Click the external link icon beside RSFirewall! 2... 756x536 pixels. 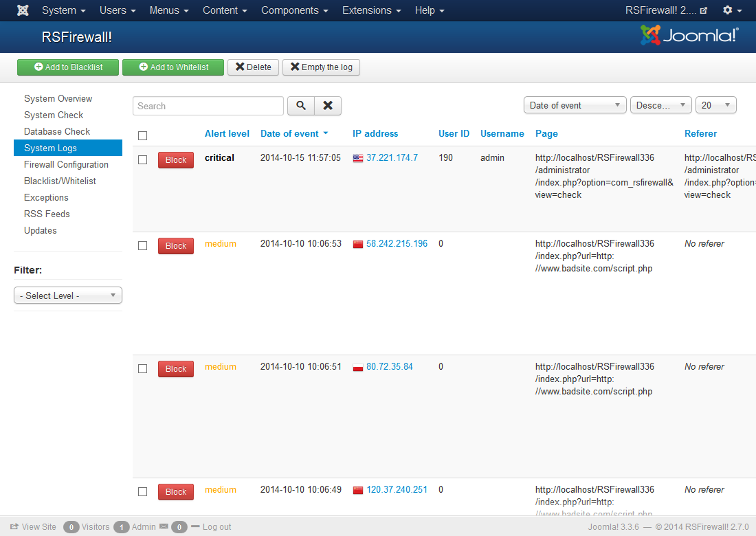pos(704,10)
